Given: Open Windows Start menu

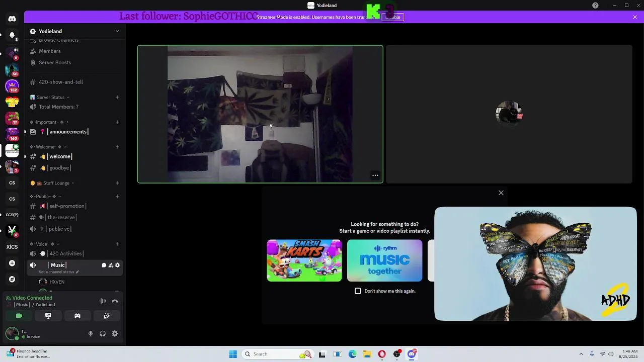Looking at the screenshot, I should 233,354.
